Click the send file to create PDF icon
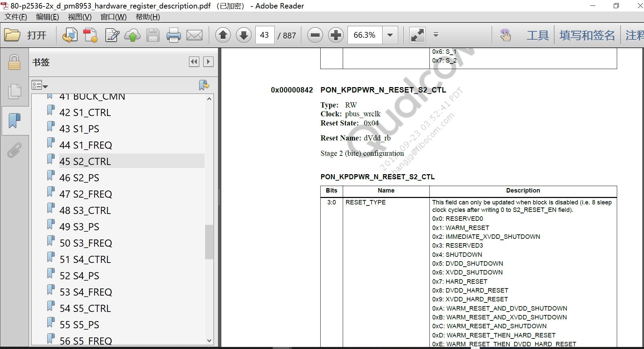The width and height of the screenshot is (644, 349). pyautogui.click(x=70, y=35)
